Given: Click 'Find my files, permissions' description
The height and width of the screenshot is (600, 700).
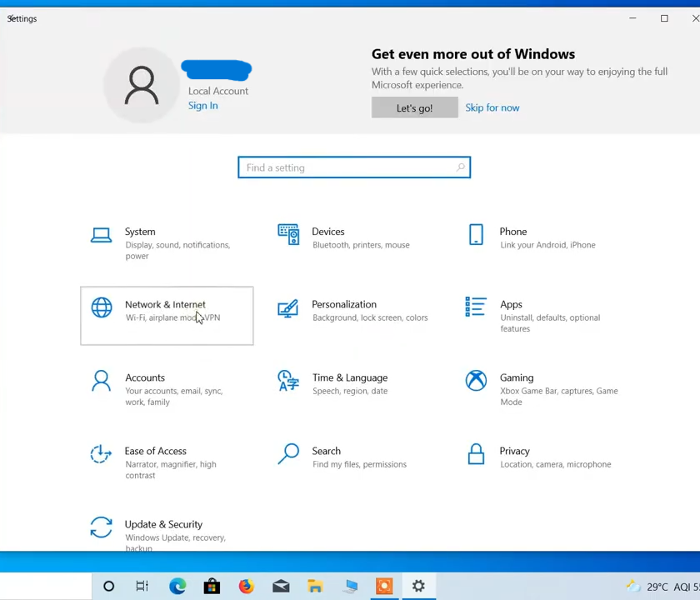Looking at the screenshot, I should [x=359, y=464].
